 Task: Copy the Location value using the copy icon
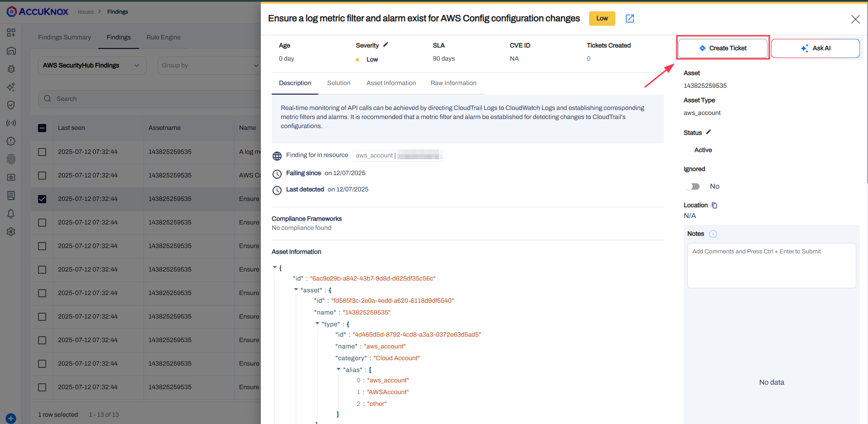coord(715,205)
